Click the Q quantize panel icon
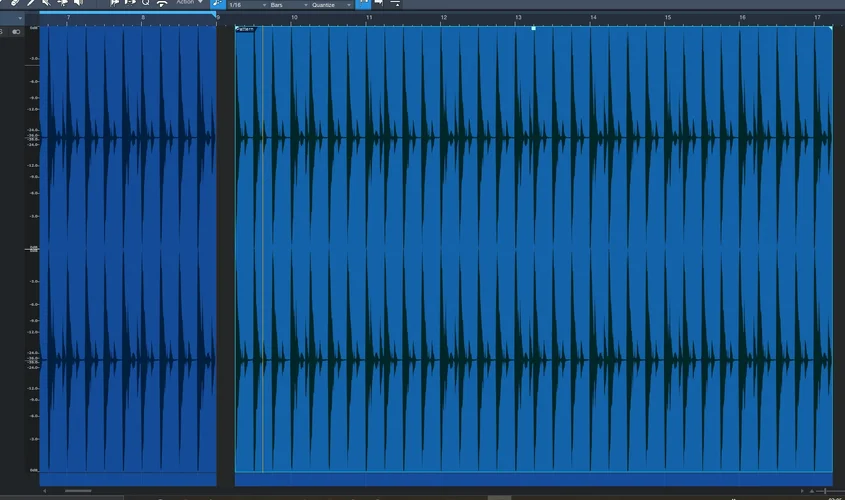The image size is (845, 500). pos(146,3)
